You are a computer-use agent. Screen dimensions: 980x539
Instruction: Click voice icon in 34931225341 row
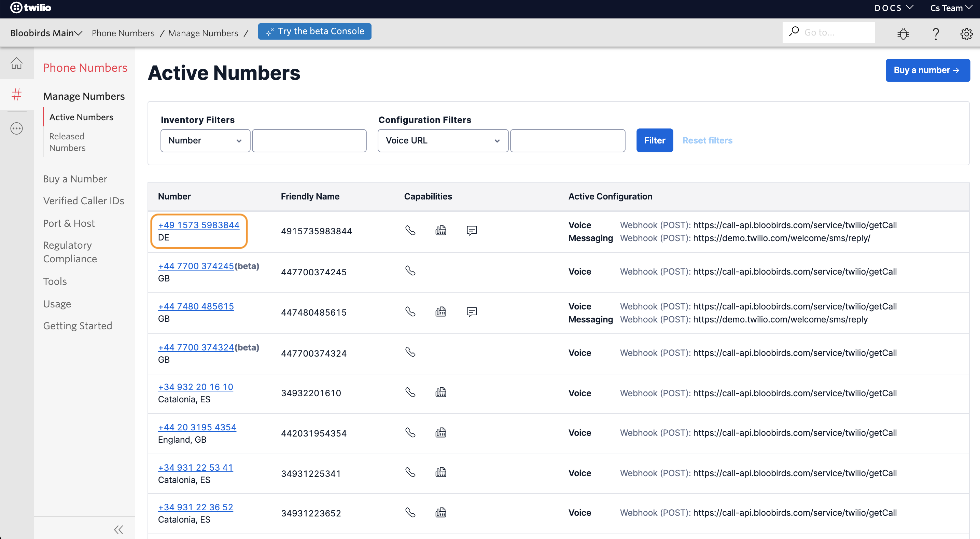pyautogui.click(x=410, y=472)
